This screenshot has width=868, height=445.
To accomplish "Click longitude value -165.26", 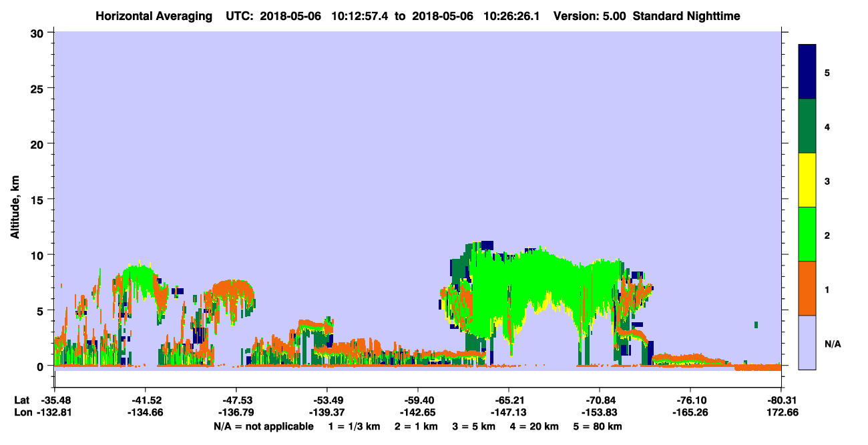I will click(x=690, y=413).
